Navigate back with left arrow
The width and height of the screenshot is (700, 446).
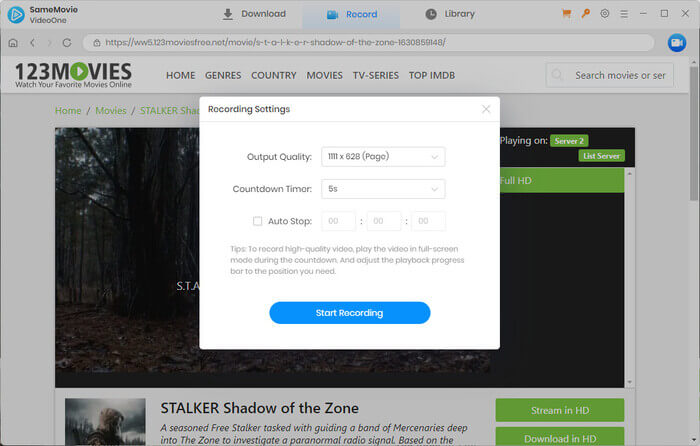32,43
